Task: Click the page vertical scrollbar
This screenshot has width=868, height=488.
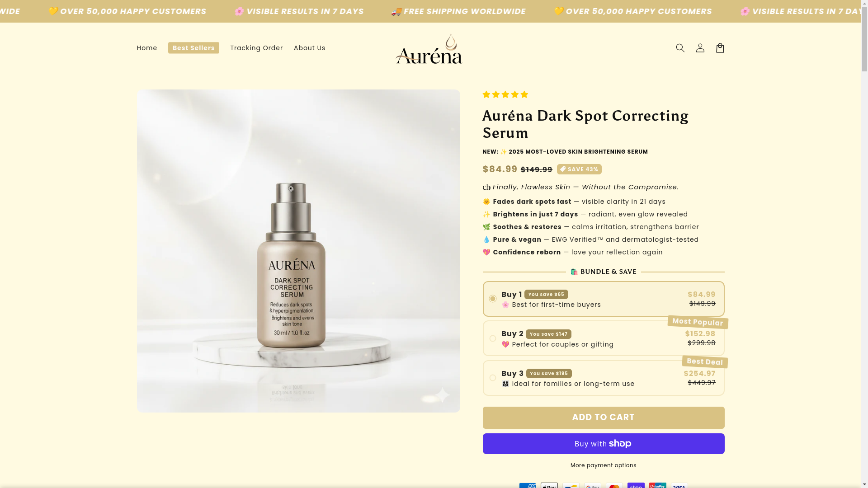Action: click(864, 244)
